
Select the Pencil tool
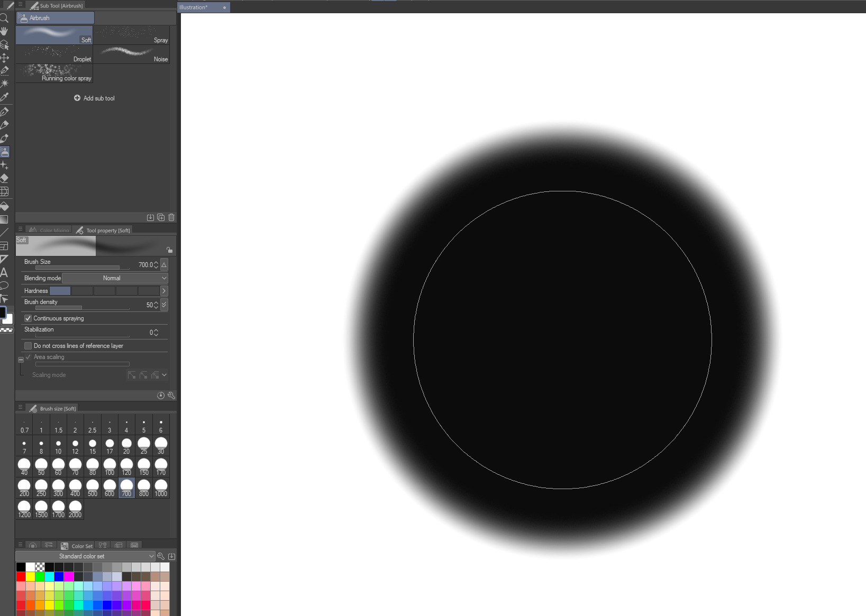point(4,125)
